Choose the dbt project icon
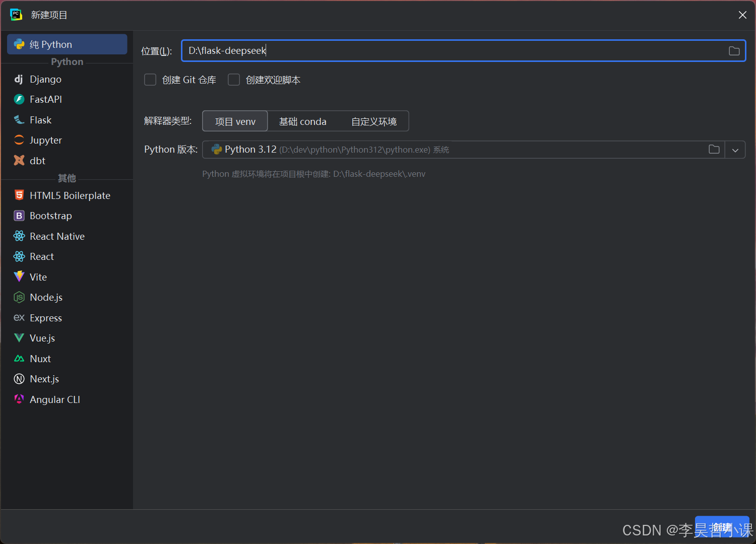 point(19,161)
